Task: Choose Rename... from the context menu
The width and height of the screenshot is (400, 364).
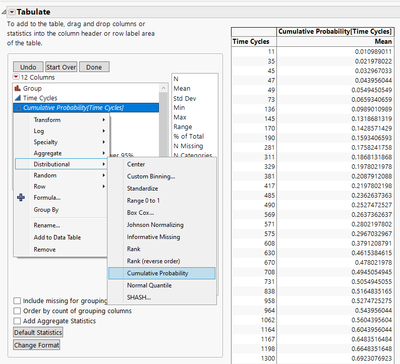Action: tap(47, 225)
